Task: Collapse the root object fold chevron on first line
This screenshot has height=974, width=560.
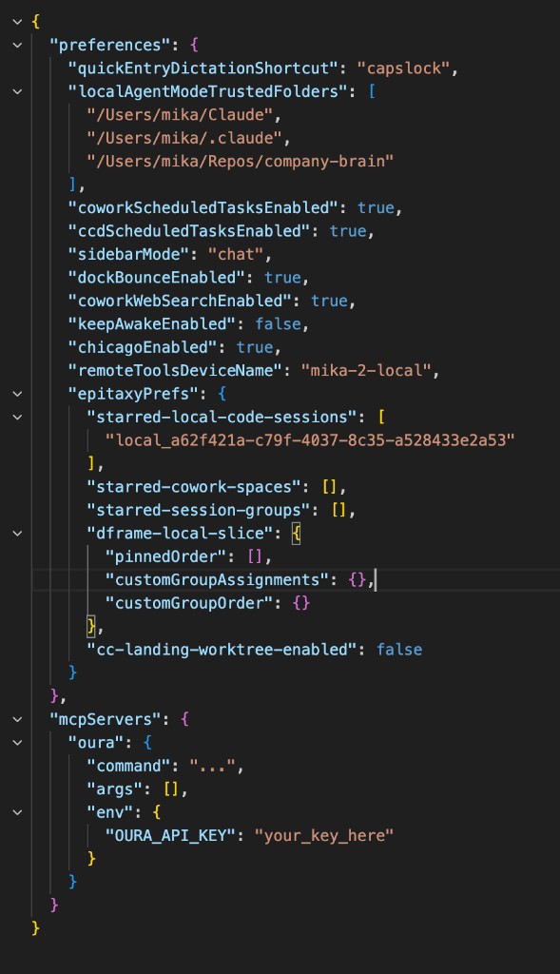Action: tap(17, 22)
